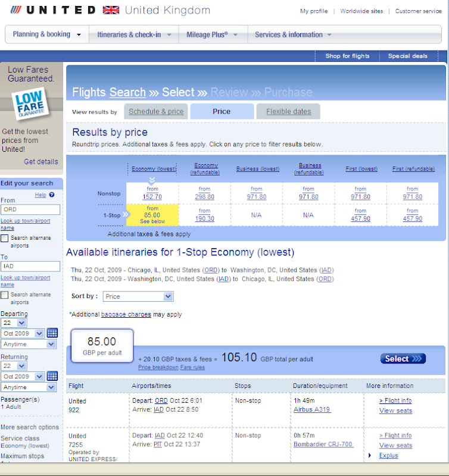Click the From airport field ORD
449x476 pixels.
pyautogui.click(x=30, y=209)
